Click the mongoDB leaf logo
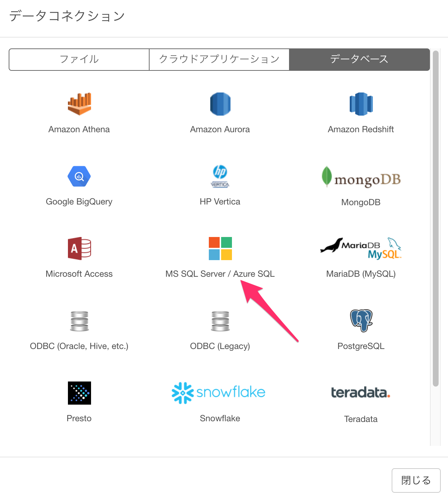This screenshot has height=500, width=448. (x=361, y=177)
